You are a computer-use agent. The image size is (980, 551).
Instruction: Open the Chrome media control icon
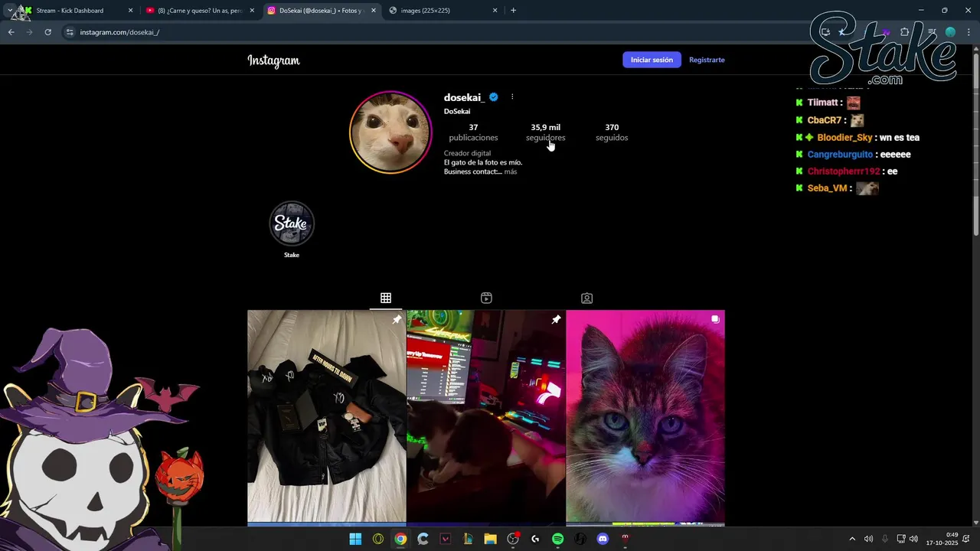tap(932, 32)
